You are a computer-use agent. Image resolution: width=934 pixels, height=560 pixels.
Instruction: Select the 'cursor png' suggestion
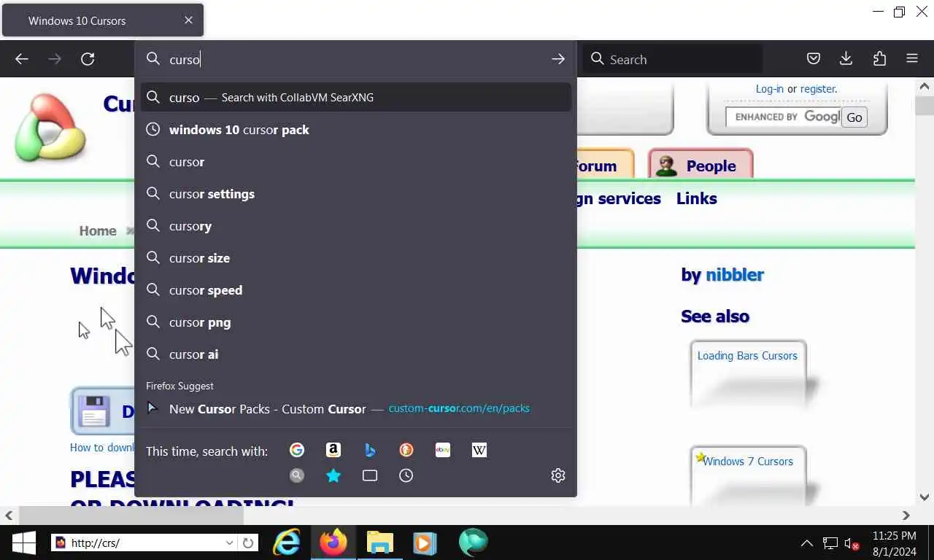click(356, 322)
